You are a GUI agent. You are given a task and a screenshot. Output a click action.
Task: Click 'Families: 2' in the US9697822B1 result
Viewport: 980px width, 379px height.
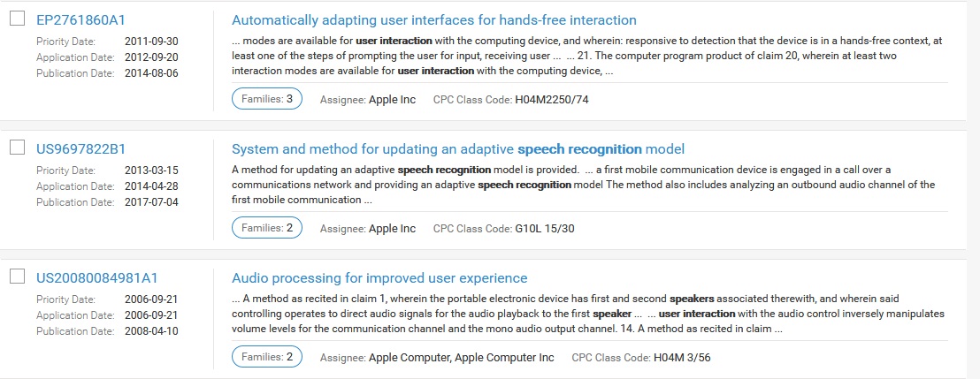coord(266,228)
